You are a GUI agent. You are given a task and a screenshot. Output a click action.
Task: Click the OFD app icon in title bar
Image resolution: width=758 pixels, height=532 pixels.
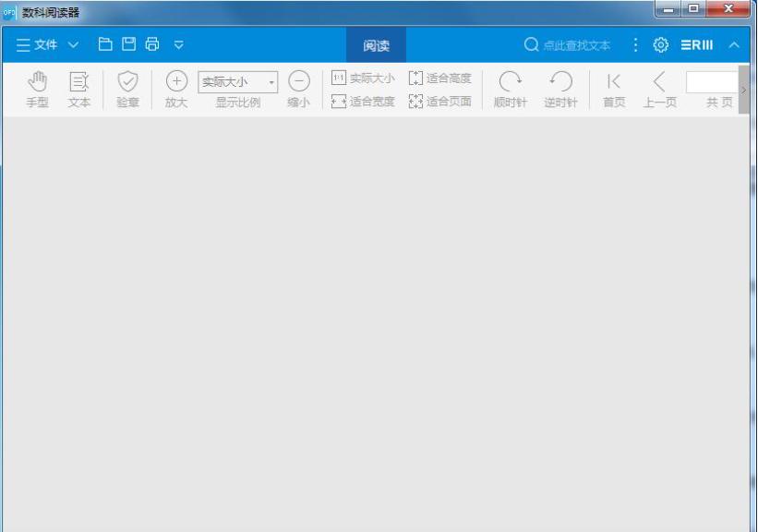pyautogui.click(x=9, y=13)
